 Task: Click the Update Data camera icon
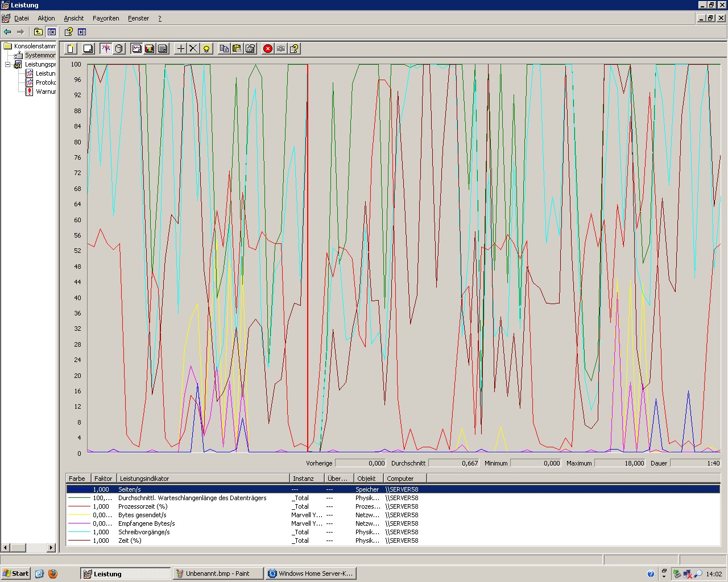[281, 48]
